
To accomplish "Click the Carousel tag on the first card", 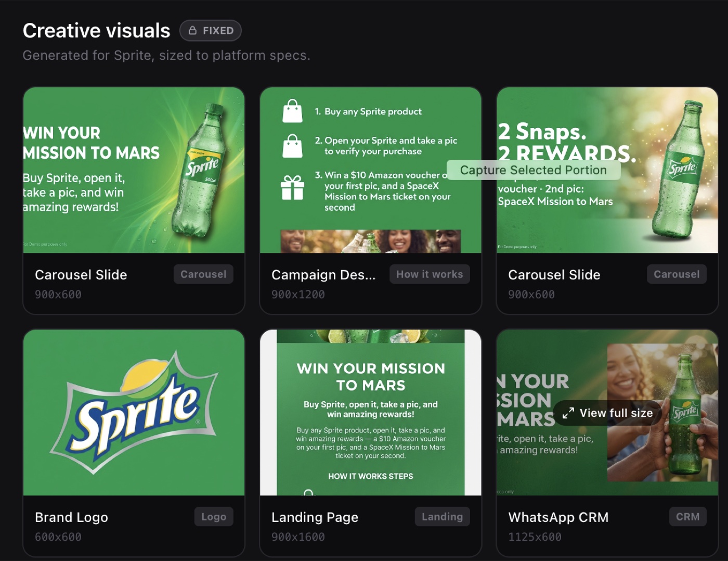I will (203, 274).
